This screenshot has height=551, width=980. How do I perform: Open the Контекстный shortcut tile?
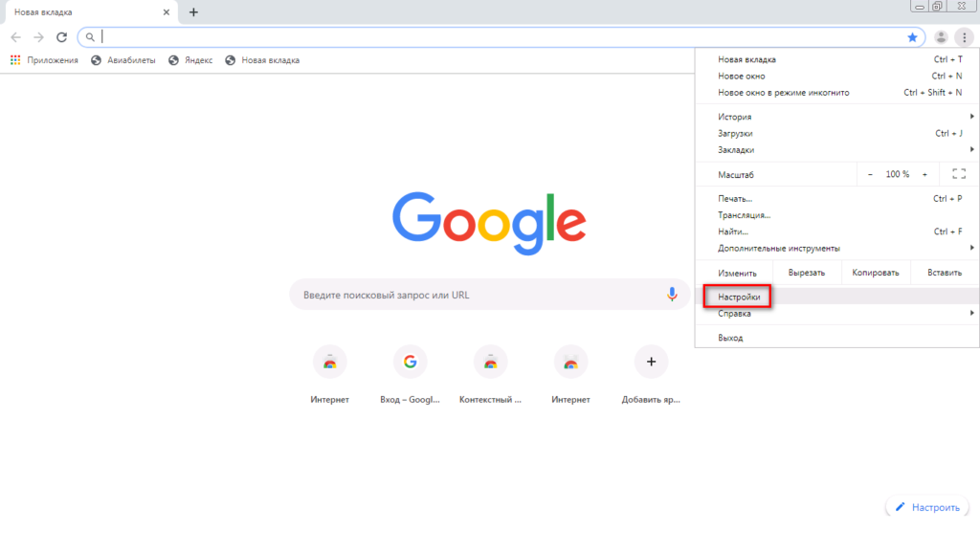[490, 375]
